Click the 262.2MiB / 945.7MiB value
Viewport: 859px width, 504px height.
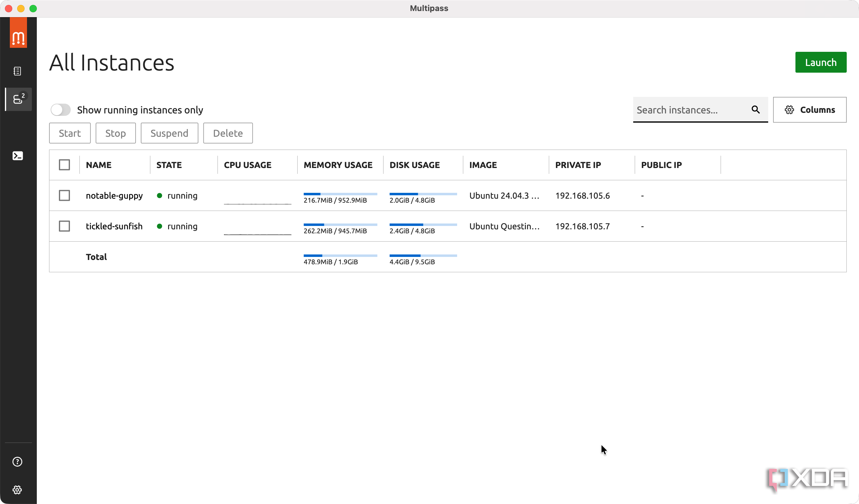[335, 231]
